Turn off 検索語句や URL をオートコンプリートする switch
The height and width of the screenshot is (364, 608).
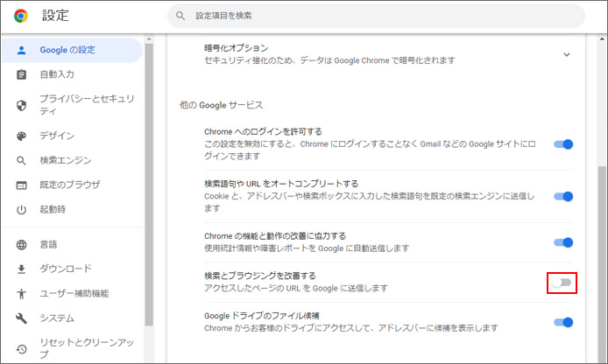click(563, 196)
